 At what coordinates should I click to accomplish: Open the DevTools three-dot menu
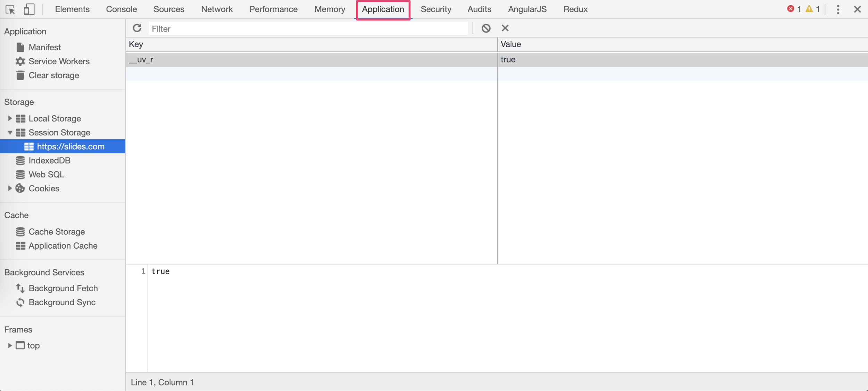point(838,9)
